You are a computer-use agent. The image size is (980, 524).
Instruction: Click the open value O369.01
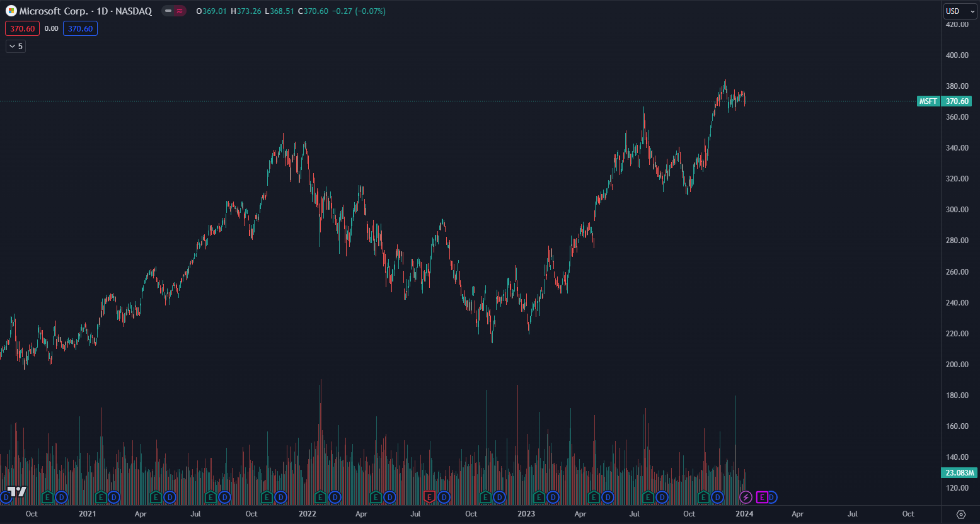[x=211, y=11]
